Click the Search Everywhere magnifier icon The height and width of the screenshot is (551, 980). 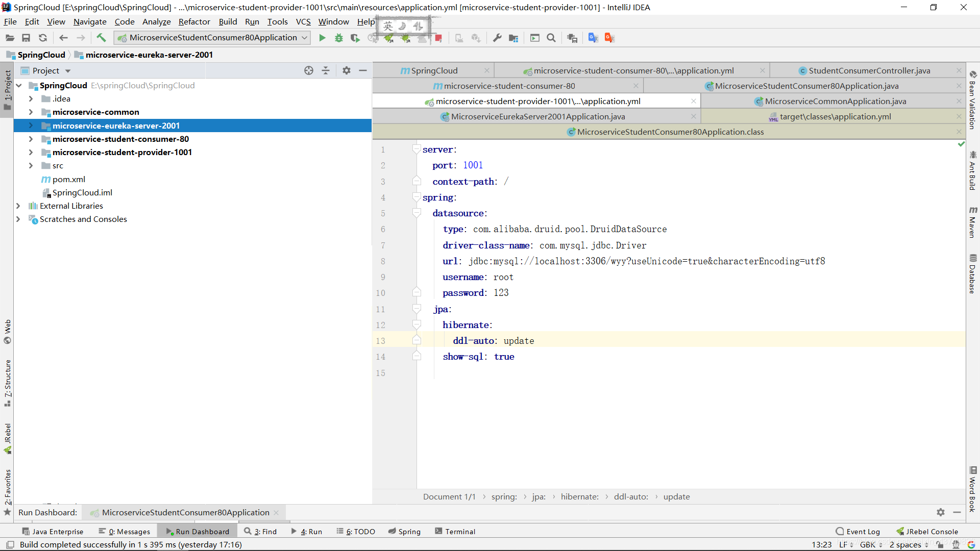pos(551,38)
